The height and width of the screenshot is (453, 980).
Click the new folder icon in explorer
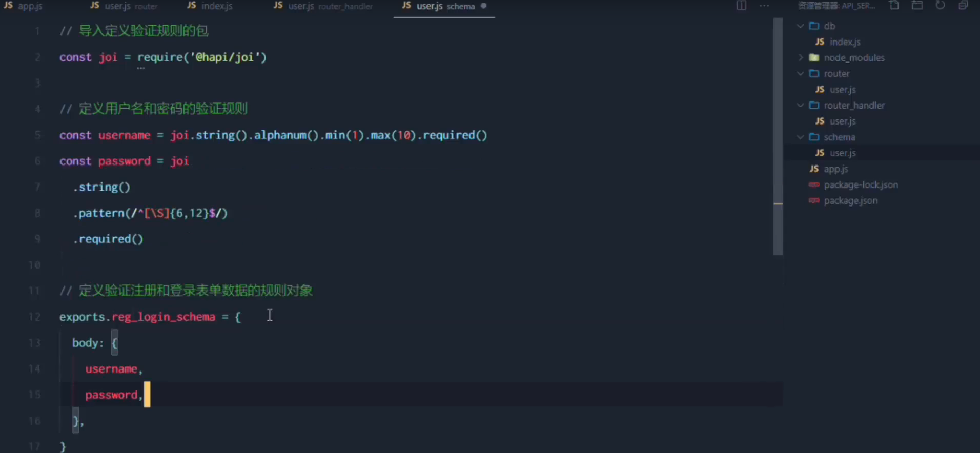(917, 6)
